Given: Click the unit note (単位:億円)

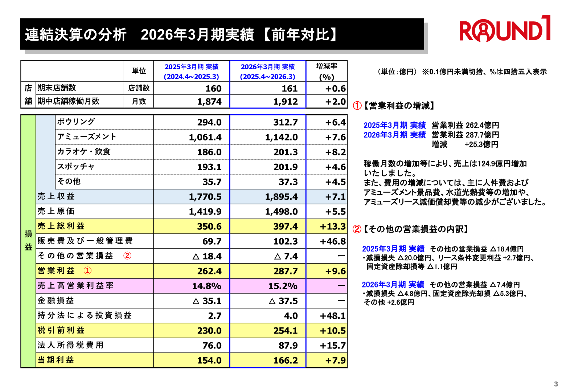Looking at the screenshot, I should (398, 72).
